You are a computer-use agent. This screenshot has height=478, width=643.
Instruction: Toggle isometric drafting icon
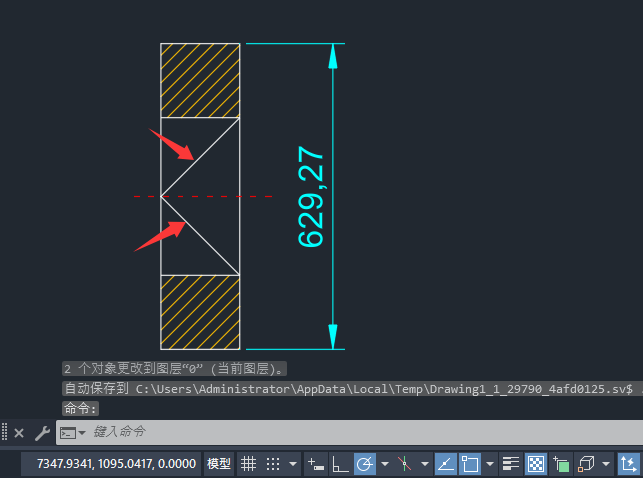[404, 464]
